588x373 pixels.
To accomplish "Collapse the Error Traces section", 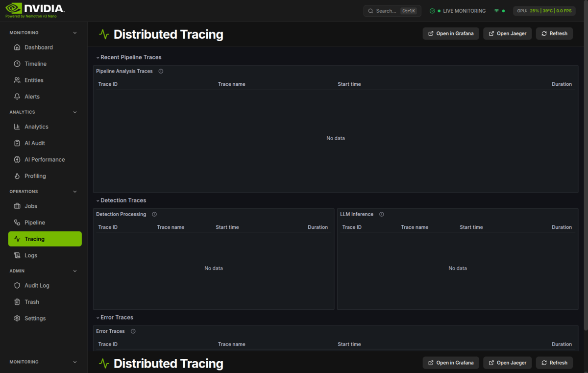I will (98, 318).
